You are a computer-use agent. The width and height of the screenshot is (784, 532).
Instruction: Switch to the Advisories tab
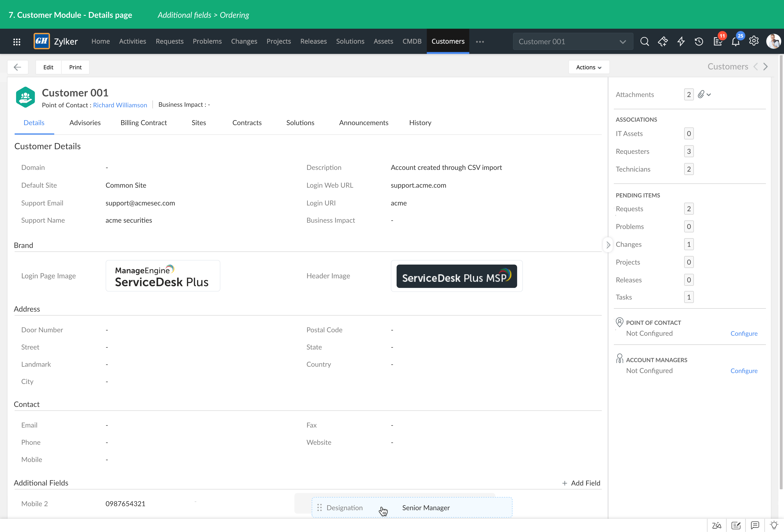tap(85, 123)
